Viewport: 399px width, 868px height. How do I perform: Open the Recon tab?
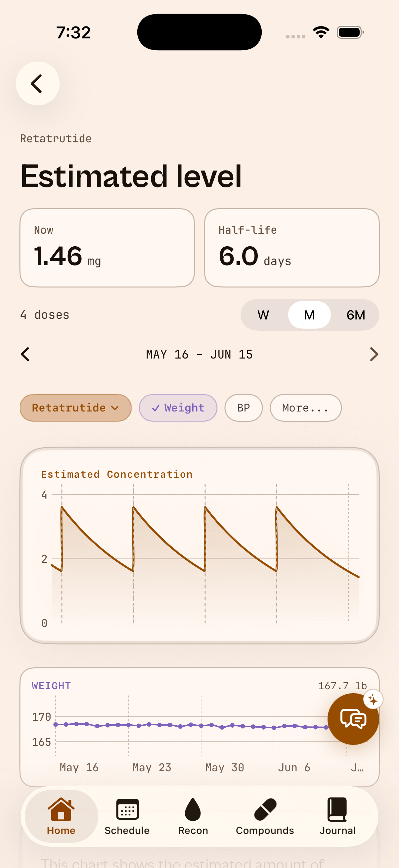(193, 816)
